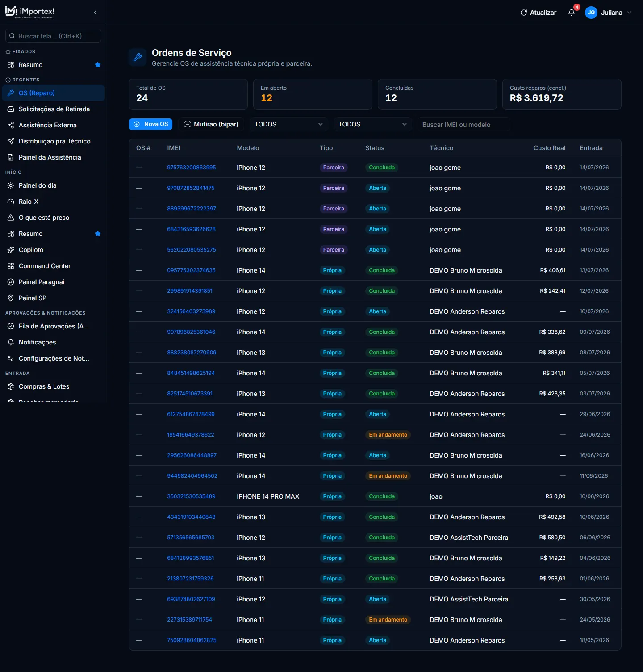This screenshot has height=672, width=643.
Task: Click the Painel SP pin icon
Action: coord(11,298)
